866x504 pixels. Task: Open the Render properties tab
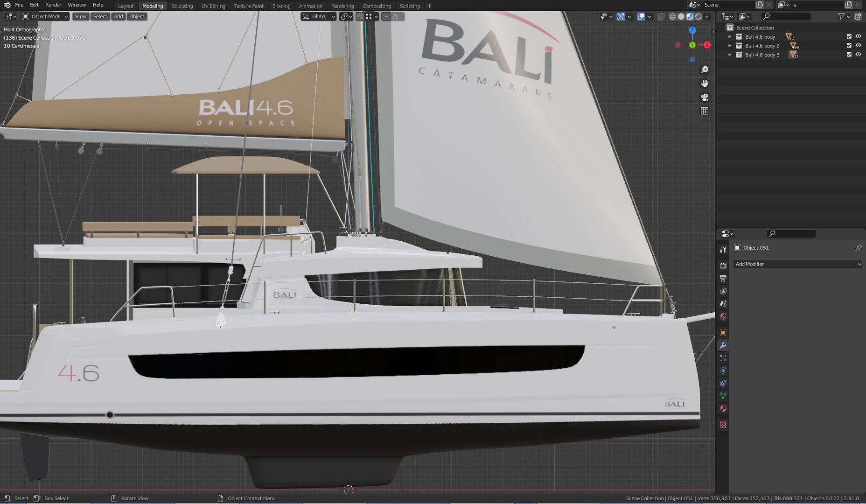pos(723,266)
